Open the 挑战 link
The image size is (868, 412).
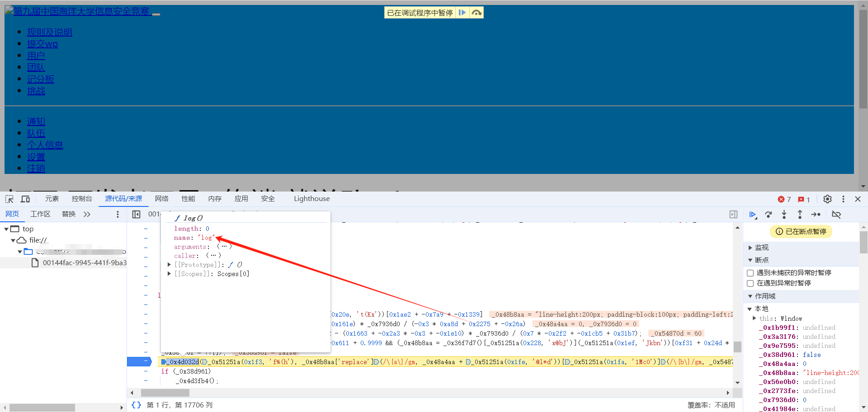click(36, 91)
